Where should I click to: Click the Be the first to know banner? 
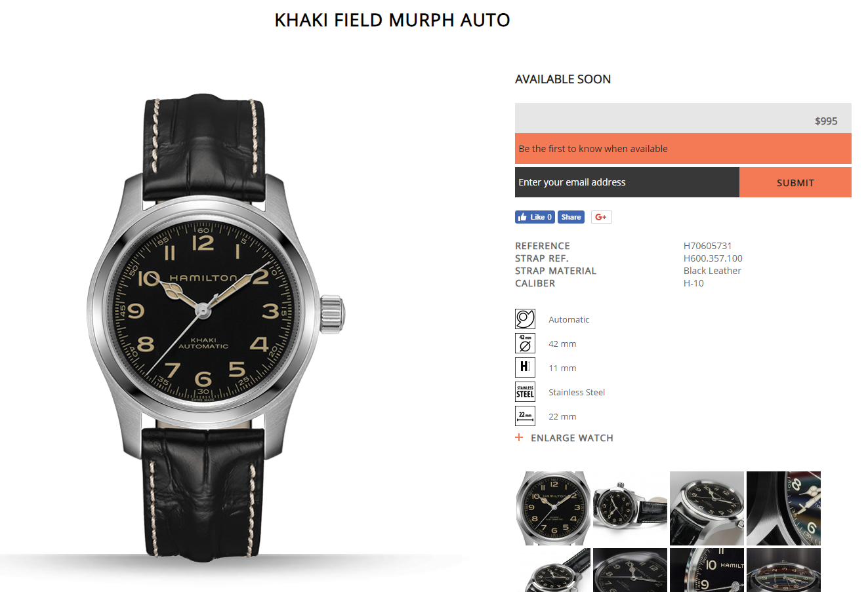683,149
